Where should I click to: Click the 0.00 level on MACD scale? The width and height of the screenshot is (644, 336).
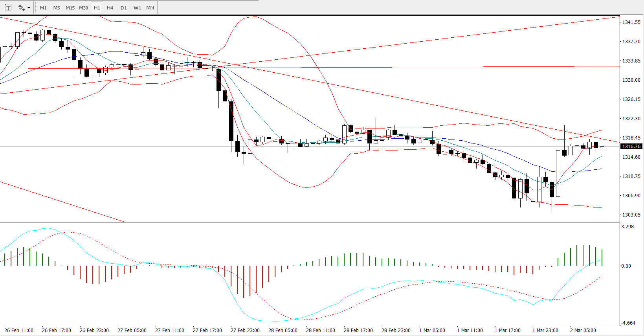point(626,266)
